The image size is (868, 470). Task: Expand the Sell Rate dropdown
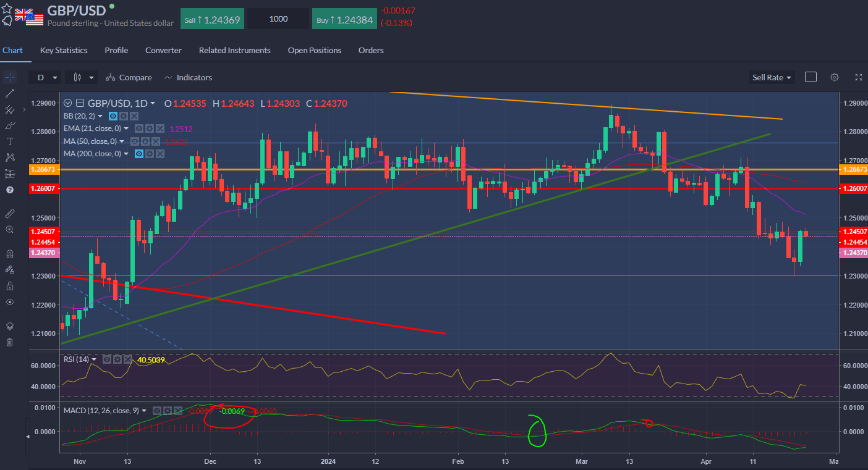click(x=772, y=77)
